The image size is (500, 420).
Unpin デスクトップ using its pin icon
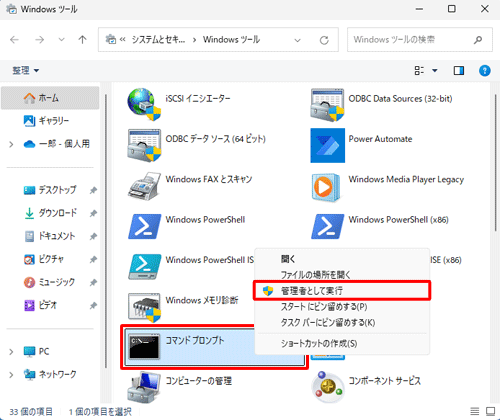coord(93,190)
